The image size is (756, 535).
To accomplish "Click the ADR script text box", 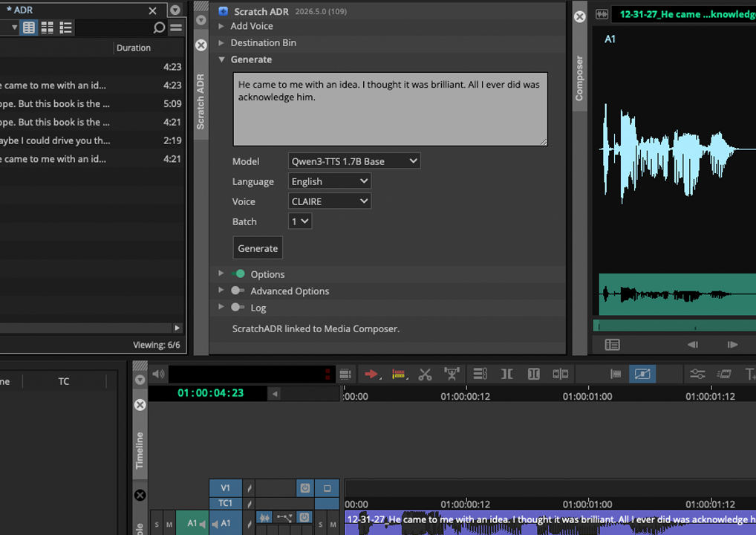I will click(x=390, y=109).
